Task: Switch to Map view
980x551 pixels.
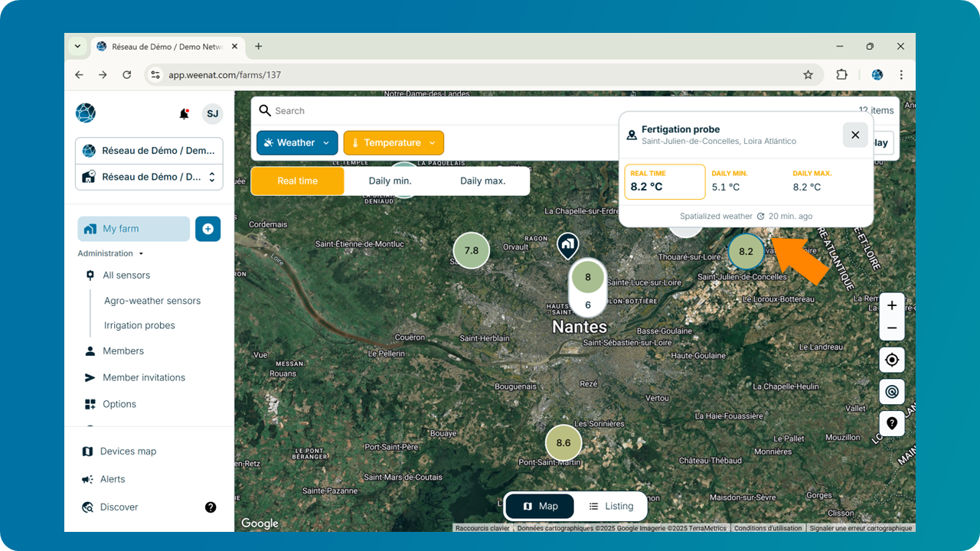Action: [x=541, y=506]
